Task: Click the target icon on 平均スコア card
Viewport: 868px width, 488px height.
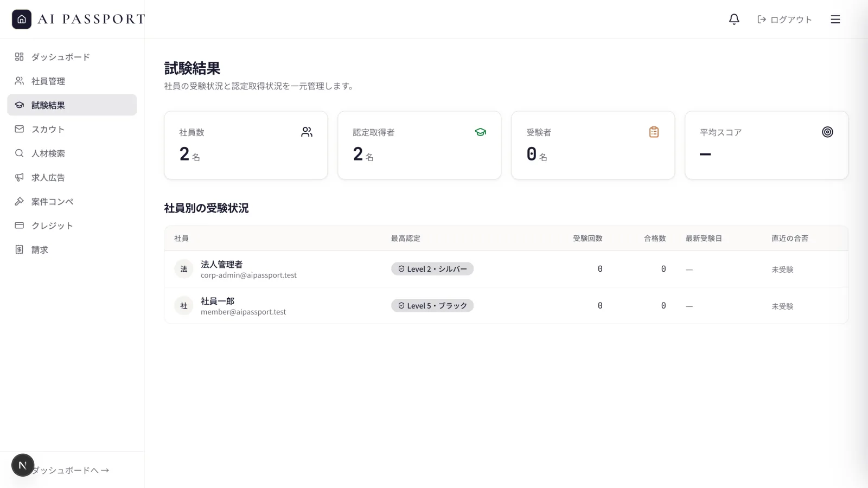Action: [828, 132]
